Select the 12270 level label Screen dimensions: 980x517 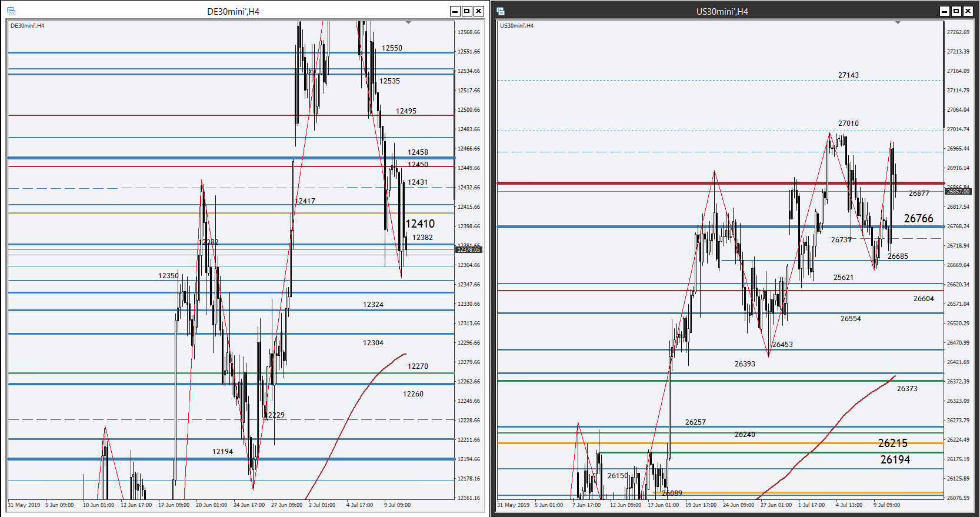[x=418, y=366]
